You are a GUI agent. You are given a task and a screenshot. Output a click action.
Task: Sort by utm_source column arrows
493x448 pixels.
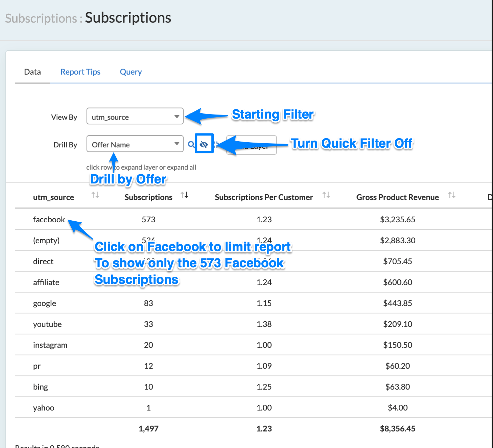[95, 195]
